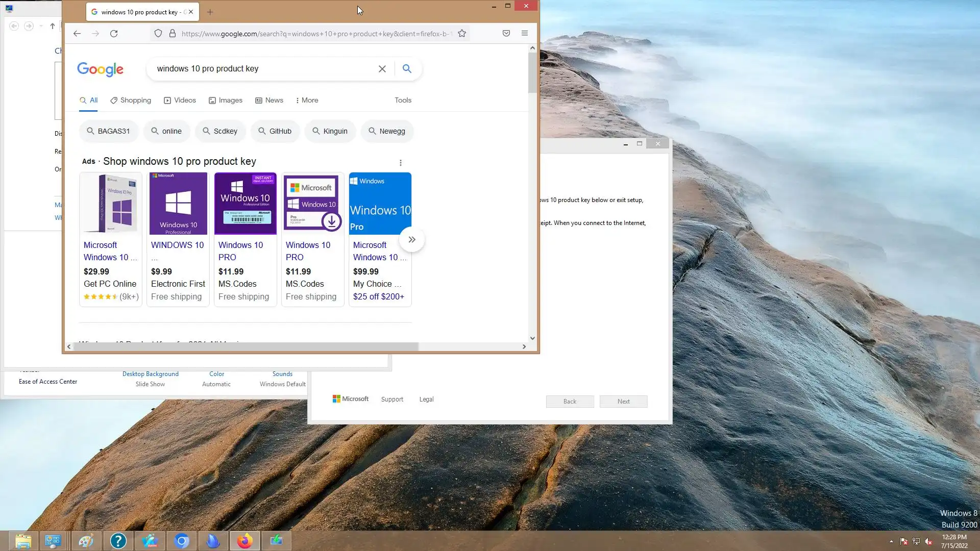Image resolution: width=980 pixels, height=551 pixels.
Task: Expand the More search filters menu
Action: [307, 101]
